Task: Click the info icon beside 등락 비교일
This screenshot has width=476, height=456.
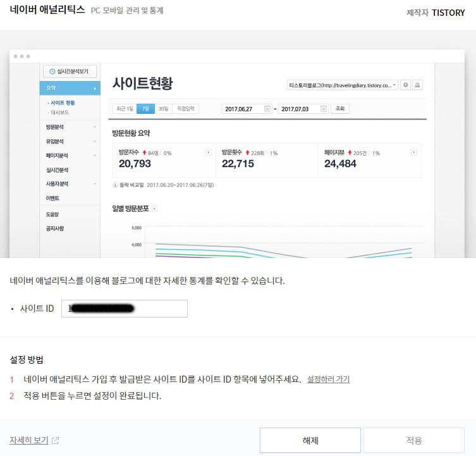Action: click(x=115, y=185)
